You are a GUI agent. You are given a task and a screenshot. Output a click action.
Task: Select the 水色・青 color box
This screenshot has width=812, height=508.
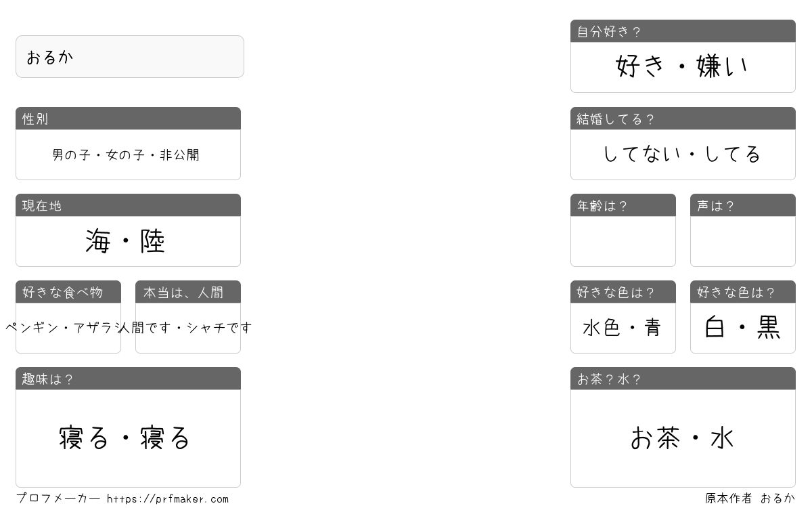(623, 328)
